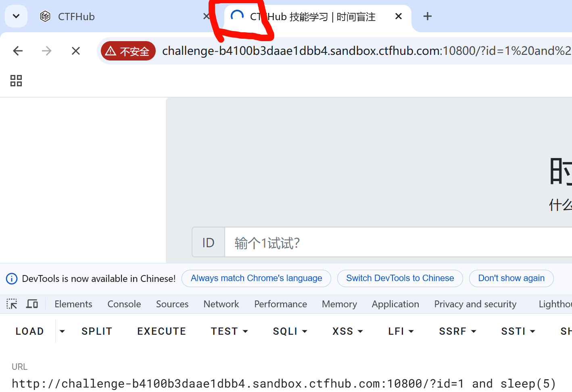Open the Console panel
The height and width of the screenshot is (392, 572).
124,304
